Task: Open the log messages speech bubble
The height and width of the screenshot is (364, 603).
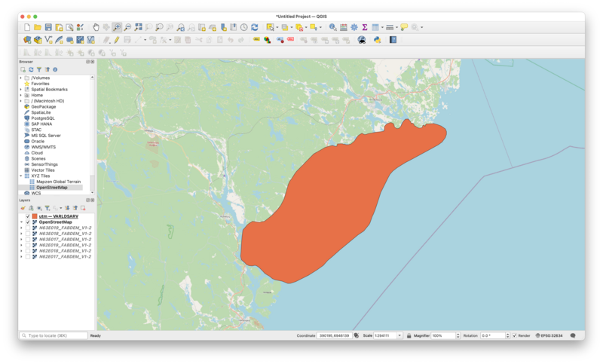Action: click(x=573, y=335)
